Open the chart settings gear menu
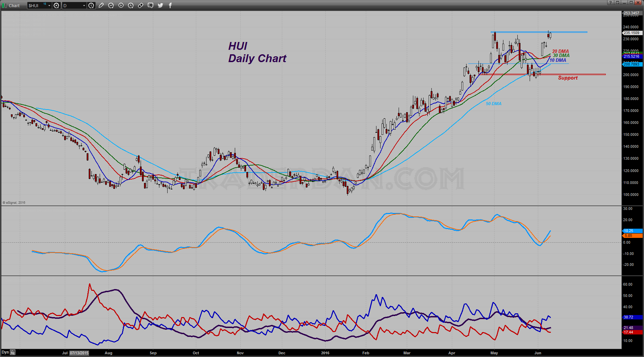Screen dimensions: 644x357 tap(56, 5)
